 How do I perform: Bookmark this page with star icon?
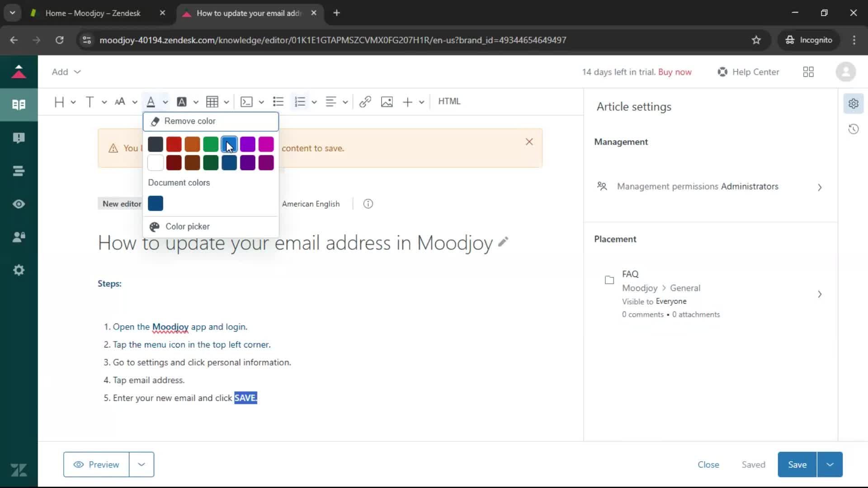coord(756,40)
